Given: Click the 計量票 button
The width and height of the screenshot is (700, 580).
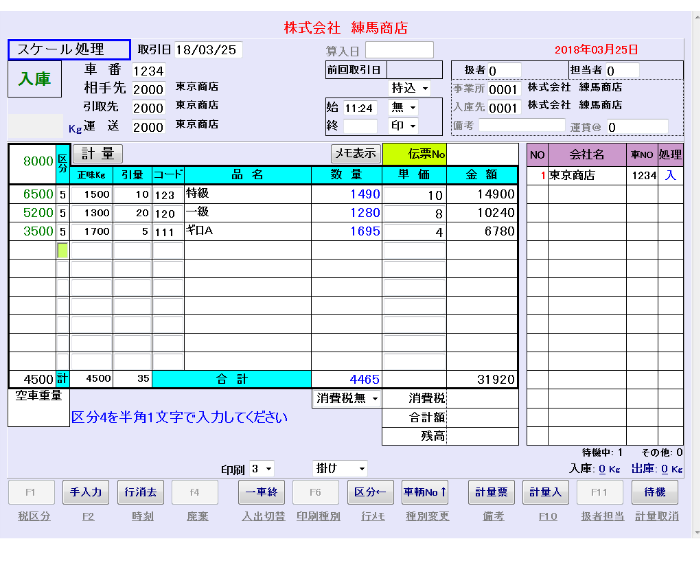Looking at the screenshot, I should [491, 492].
